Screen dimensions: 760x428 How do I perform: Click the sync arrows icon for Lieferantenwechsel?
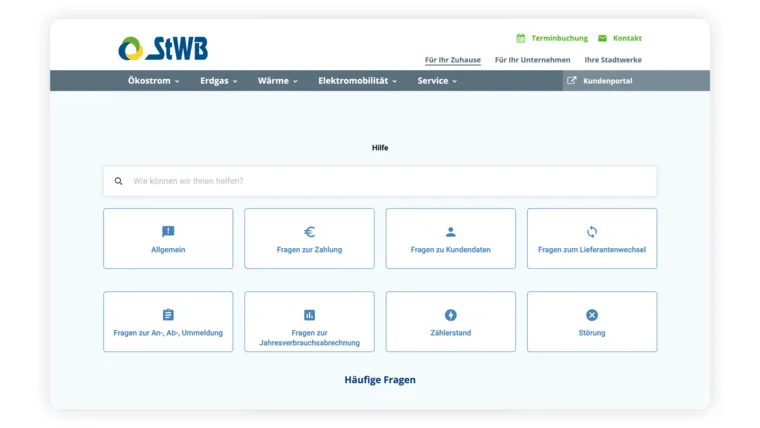point(592,232)
